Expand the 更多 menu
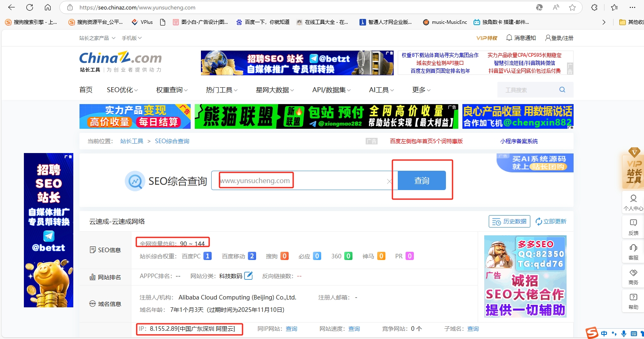Viewport: 644px width, 339px height. click(x=421, y=90)
